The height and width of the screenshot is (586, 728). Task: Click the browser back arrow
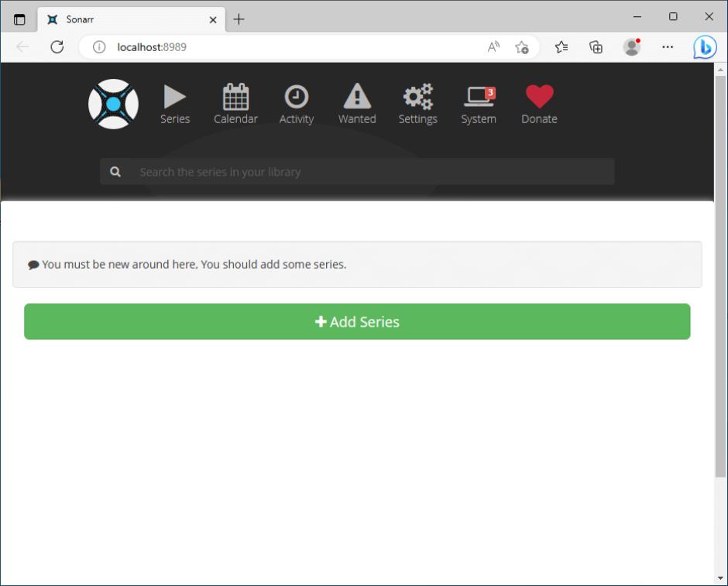pos(22,47)
